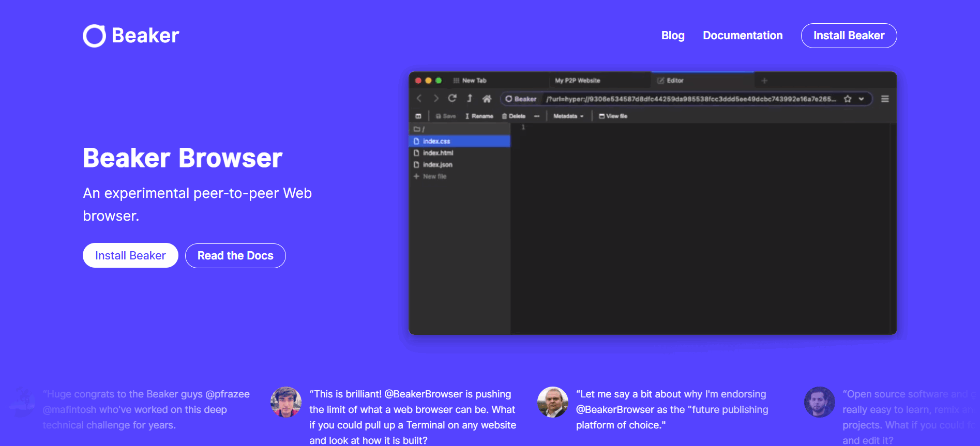
Task: Open Read the Docs
Action: [x=235, y=256]
